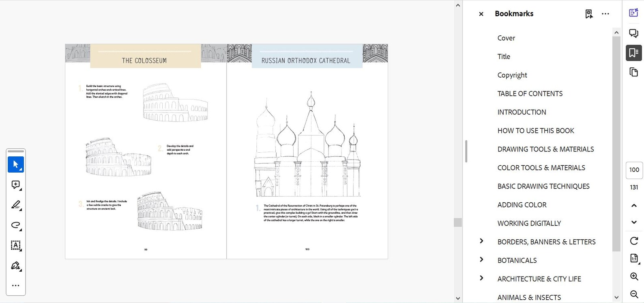
Task: Click bookmarks list scroll down arrow
Action: [x=616, y=298]
